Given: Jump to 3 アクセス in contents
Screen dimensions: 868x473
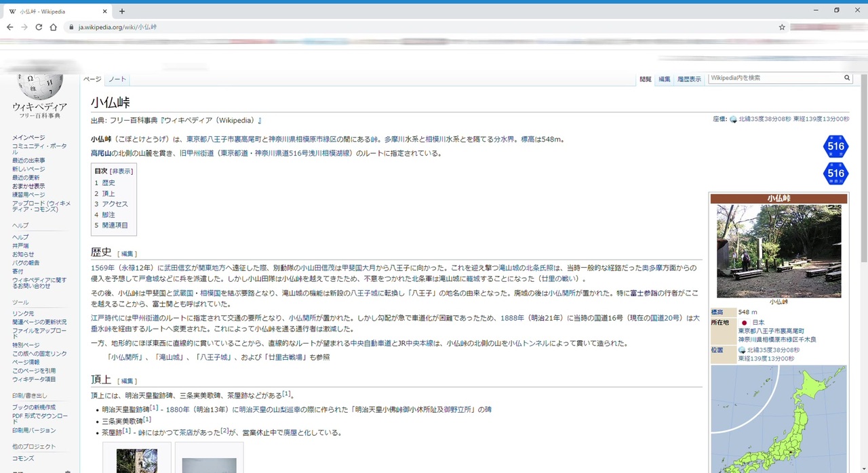Looking at the screenshot, I should [x=111, y=204].
